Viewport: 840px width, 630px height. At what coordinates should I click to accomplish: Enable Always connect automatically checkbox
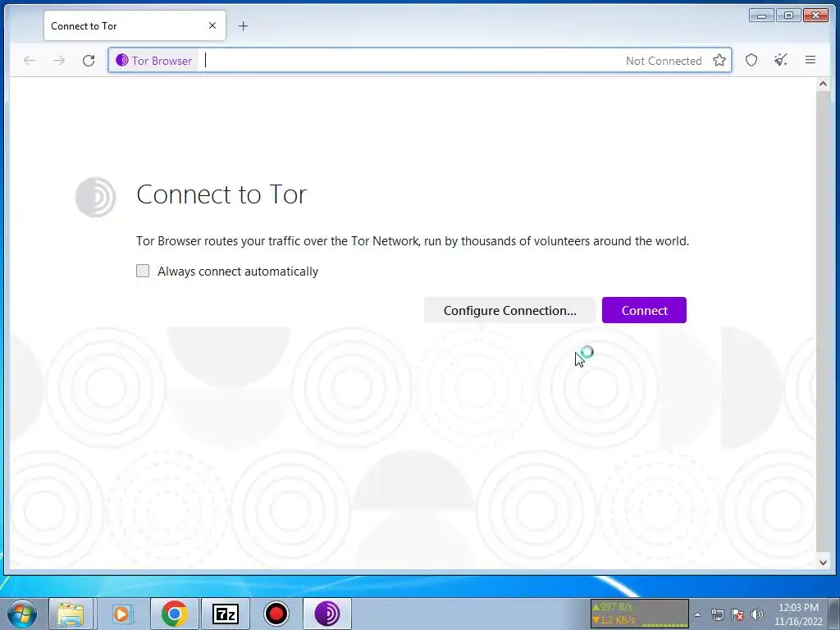point(143,271)
